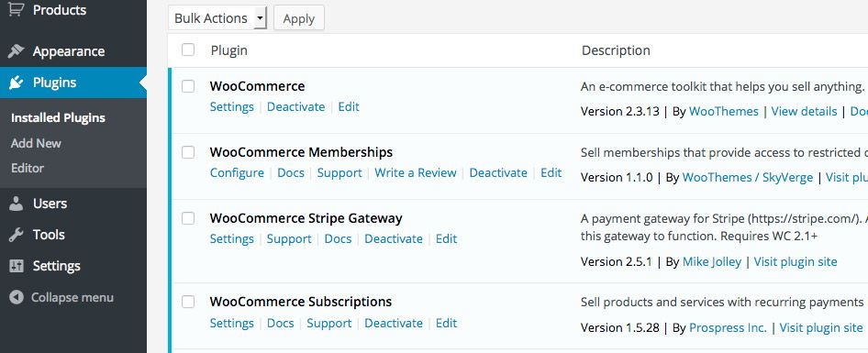Click Edit under Stripe Gateway

(446, 239)
